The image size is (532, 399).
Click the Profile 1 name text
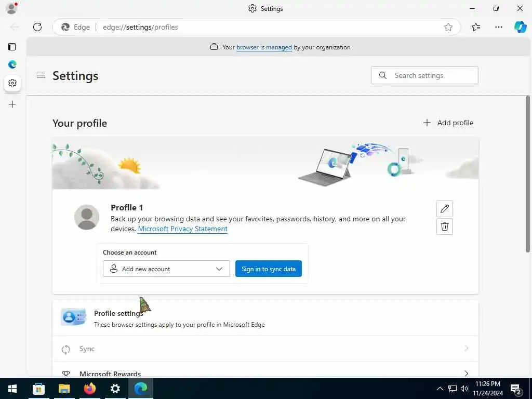[127, 208]
